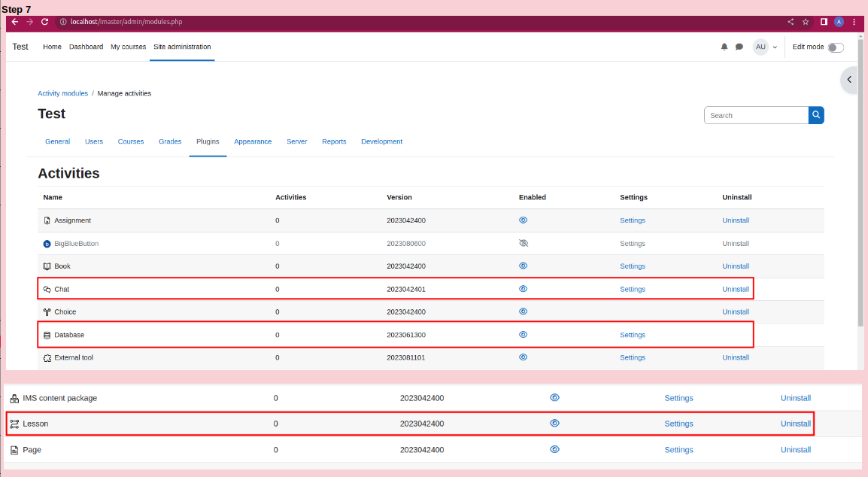Image resolution: width=868 pixels, height=477 pixels.
Task: Click the Lesson activity icon
Action: click(x=14, y=424)
